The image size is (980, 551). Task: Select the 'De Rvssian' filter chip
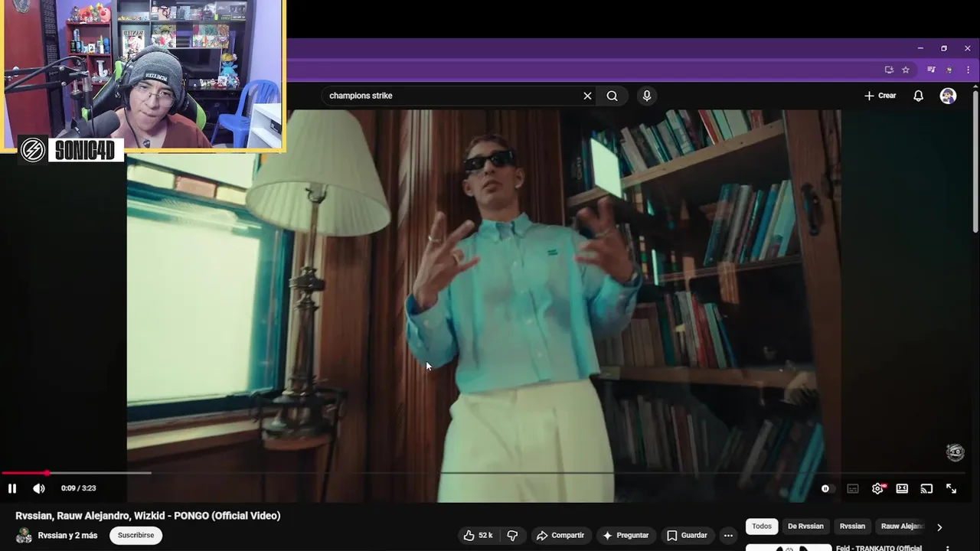pyautogui.click(x=805, y=527)
